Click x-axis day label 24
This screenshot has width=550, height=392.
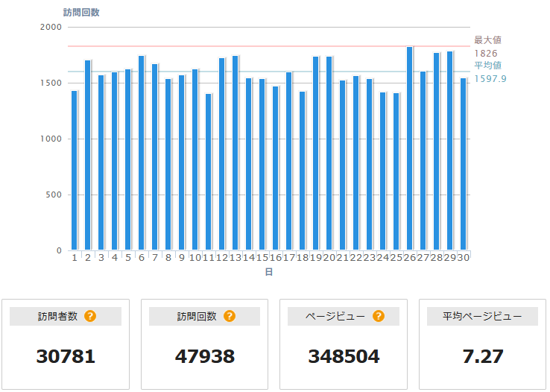pyautogui.click(x=382, y=258)
